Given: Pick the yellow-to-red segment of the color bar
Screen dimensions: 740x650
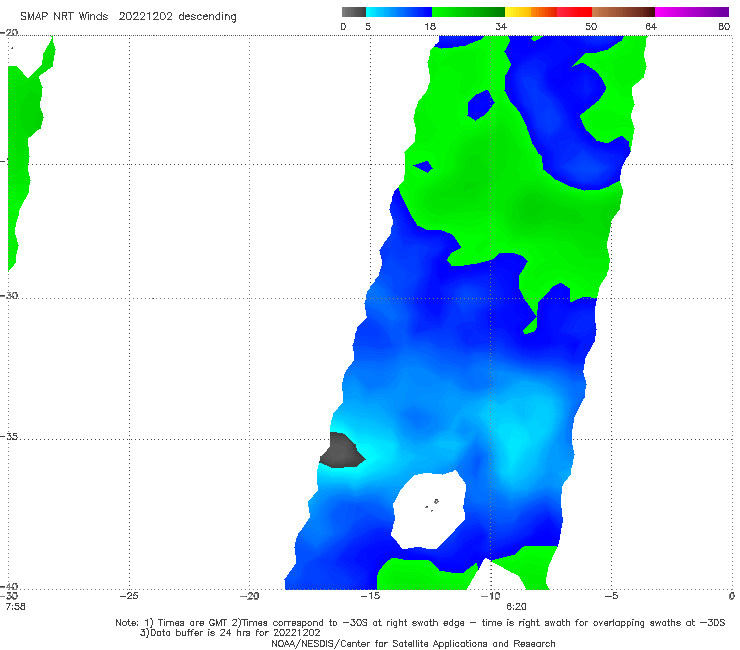Looking at the screenshot, I should (548, 12).
